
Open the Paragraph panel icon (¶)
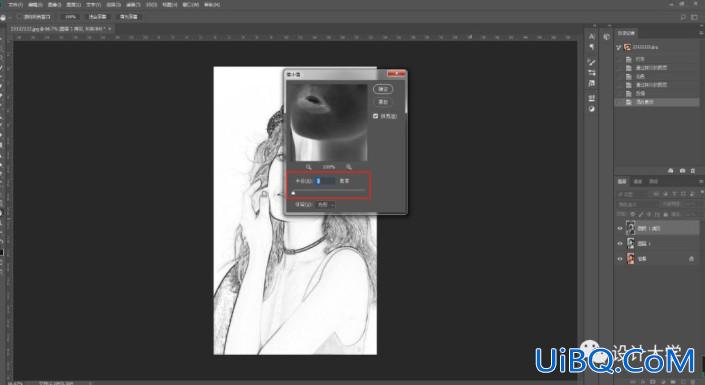(x=592, y=47)
